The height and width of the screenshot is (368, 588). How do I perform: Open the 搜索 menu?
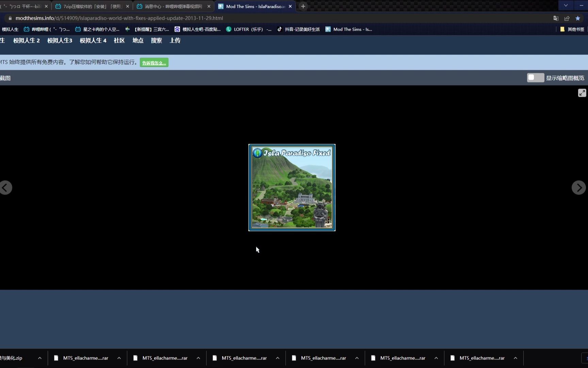pos(157,41)
